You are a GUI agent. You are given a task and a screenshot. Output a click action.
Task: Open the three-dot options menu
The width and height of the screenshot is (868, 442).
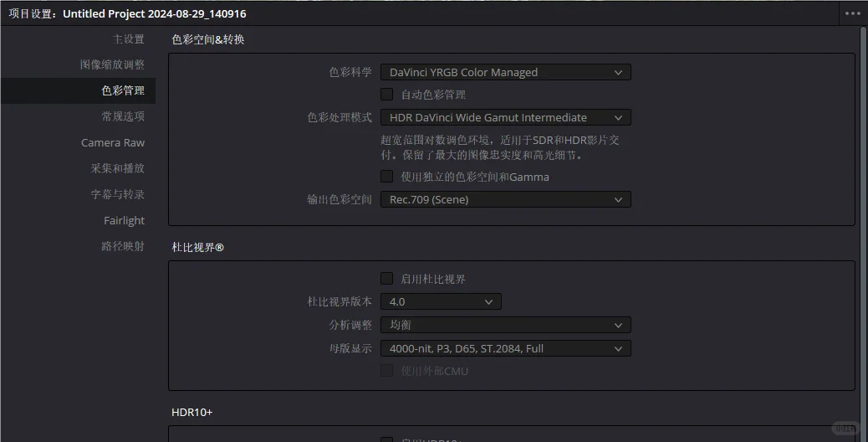[852, 13]
